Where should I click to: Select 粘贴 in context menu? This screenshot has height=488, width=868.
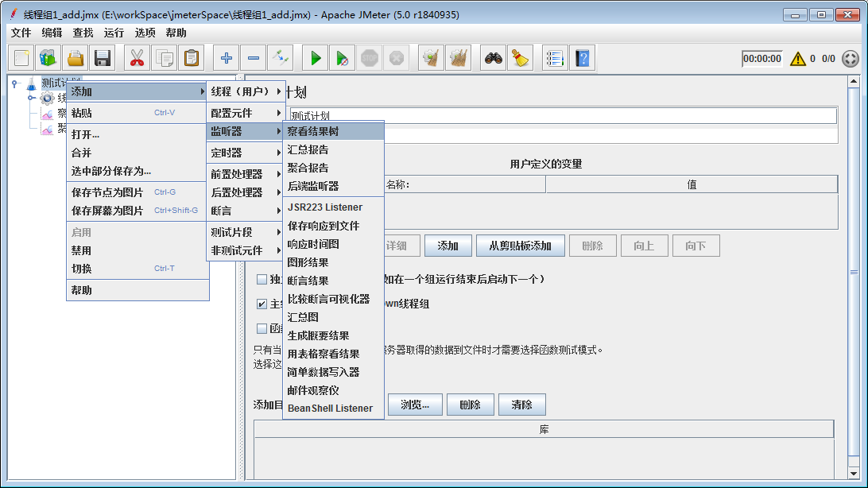coord(138,113)
